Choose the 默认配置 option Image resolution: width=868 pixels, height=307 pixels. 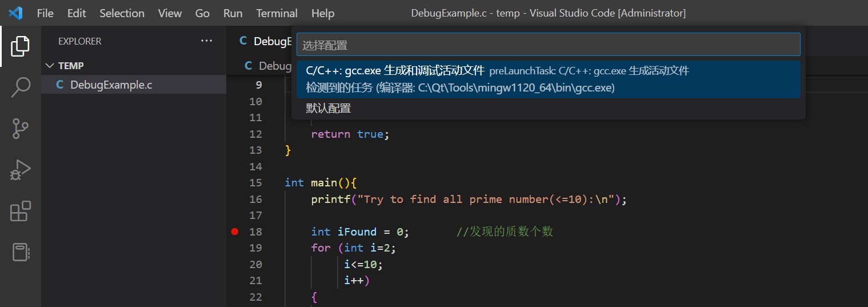click(548, 108)
